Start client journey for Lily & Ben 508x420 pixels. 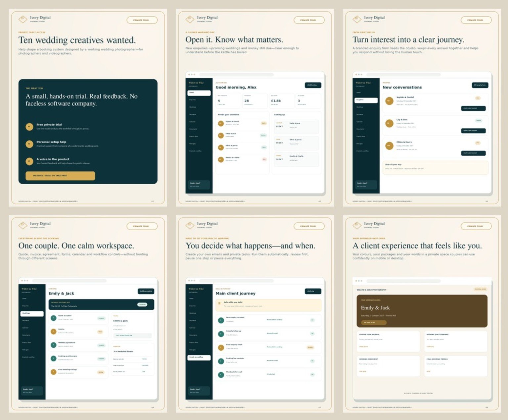click(x=473, y=131)
